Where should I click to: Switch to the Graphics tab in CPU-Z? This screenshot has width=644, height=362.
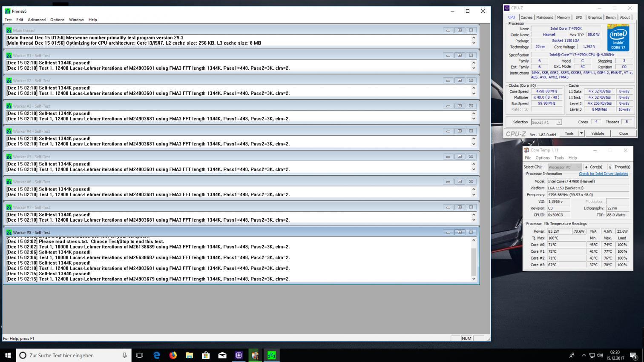pos(595,17)
